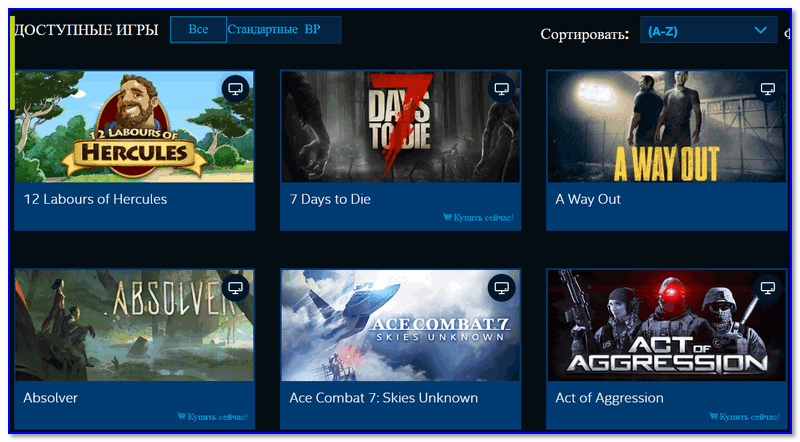This screenshot has width=800, height=442.
Task: Click monitor icon on 12 Labours of Hercules card
Action: [x=235, y=89]
